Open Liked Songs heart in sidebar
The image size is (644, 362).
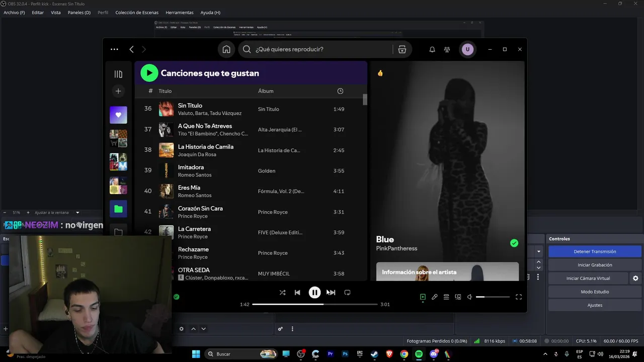118,115
